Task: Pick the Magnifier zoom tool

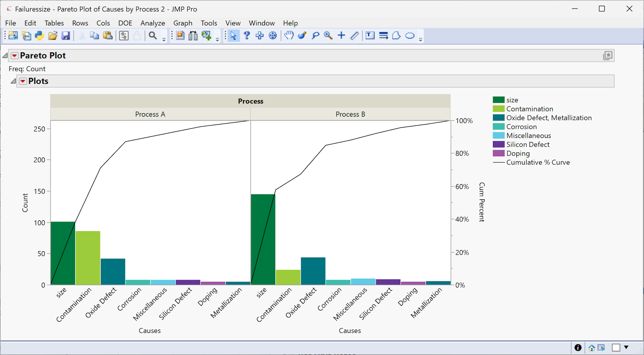Action: tap(328, 36)
